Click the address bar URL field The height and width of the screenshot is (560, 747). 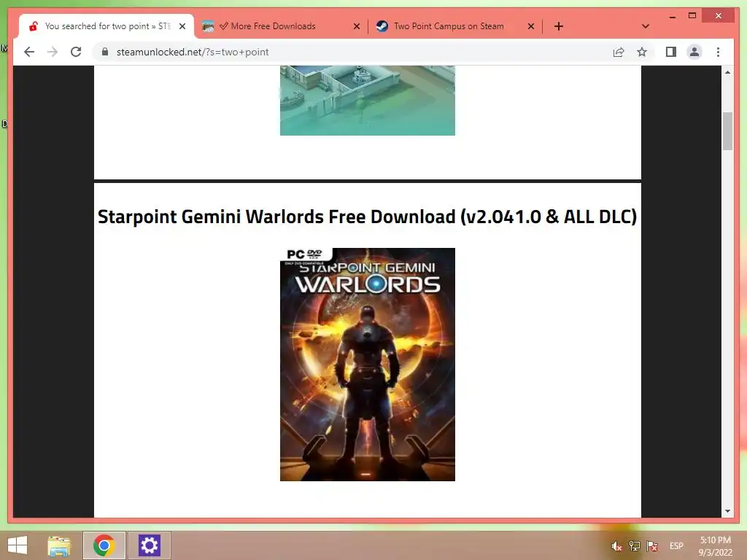pyautogui.click(x=352, y=52)
